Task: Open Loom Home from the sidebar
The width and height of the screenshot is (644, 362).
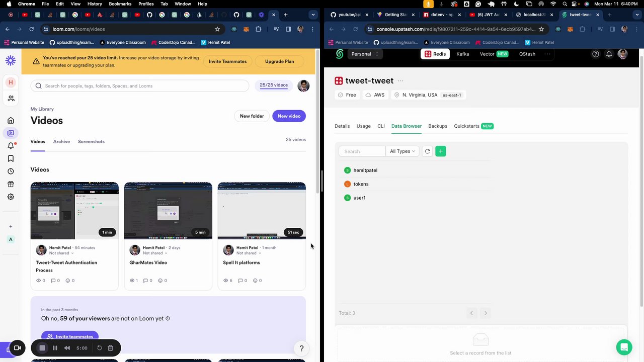Action: pos(11,120)
